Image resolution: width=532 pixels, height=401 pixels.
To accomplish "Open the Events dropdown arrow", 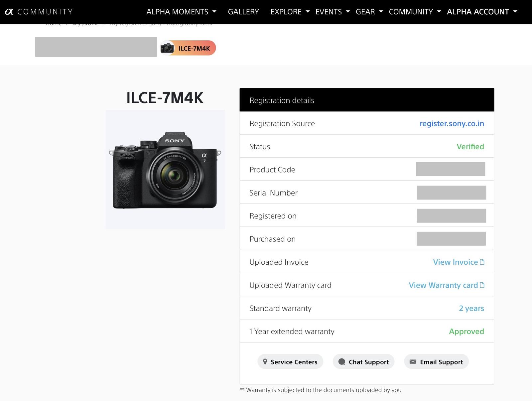I will [348, 12].
